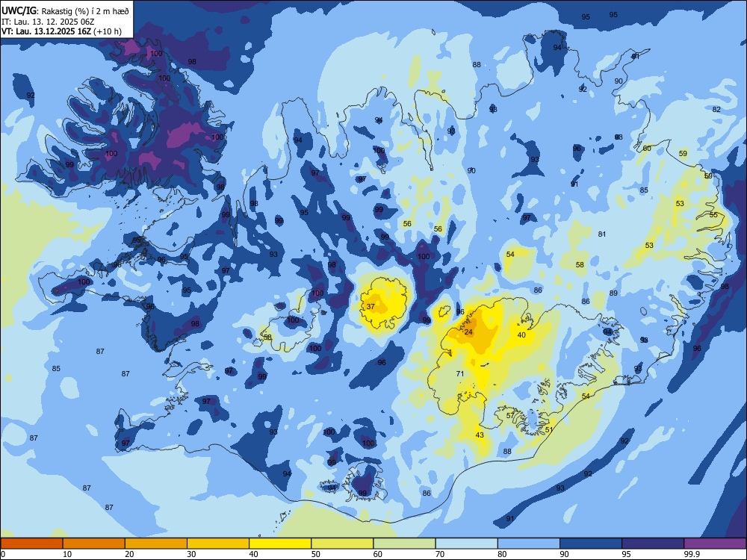Click the '71' humidity value on the map
The height and width of the screenshot is (560, 747).
coord(460,374)
